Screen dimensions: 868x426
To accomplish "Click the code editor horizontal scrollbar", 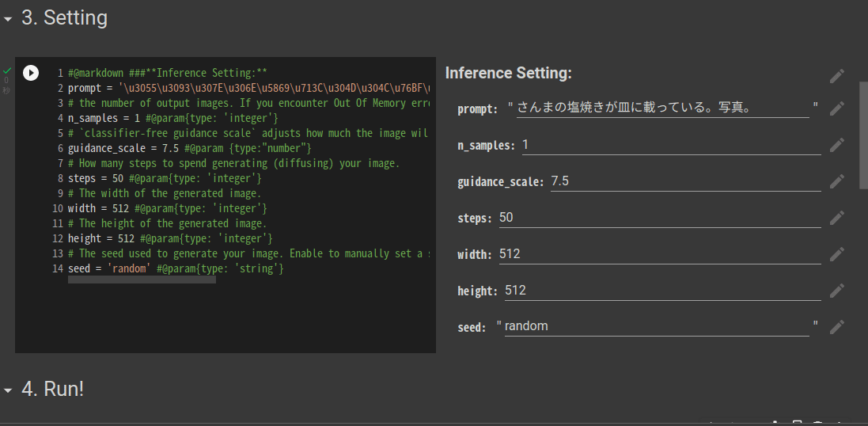I will pyautogui.click(x=142, y=280).
